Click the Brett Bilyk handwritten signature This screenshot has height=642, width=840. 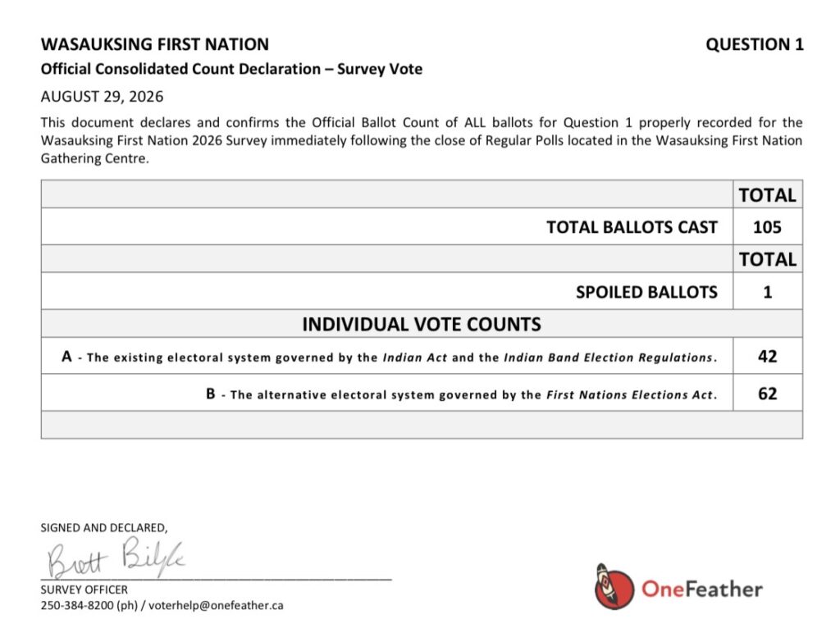point(116,559)
